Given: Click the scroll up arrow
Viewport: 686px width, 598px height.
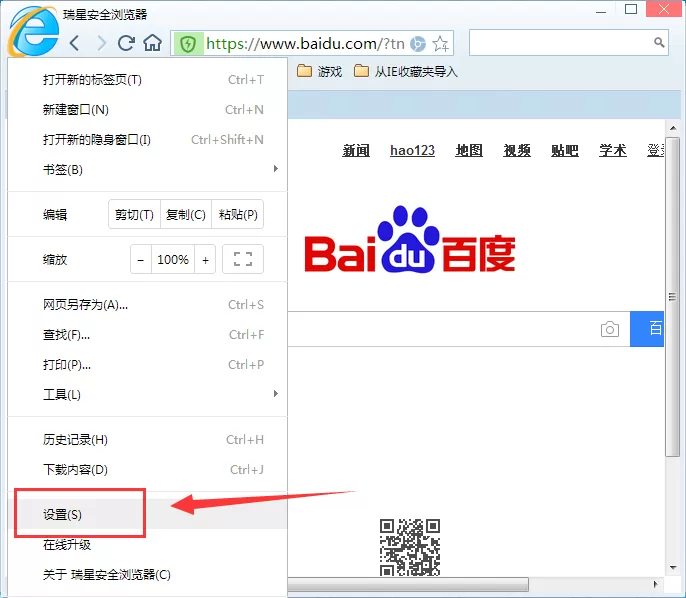Looking at the screenshot, I should point(673,128).
